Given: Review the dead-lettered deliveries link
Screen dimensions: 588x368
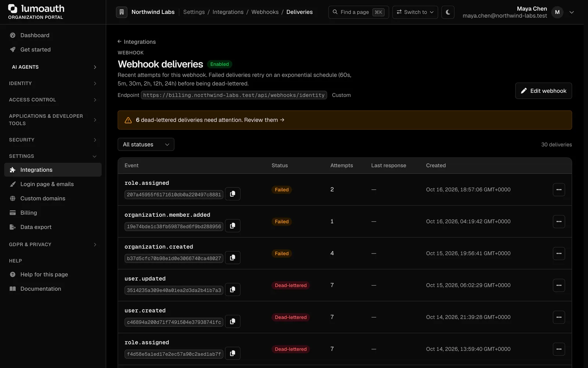Looking at the screenshot, I should (x=264, y=120).
